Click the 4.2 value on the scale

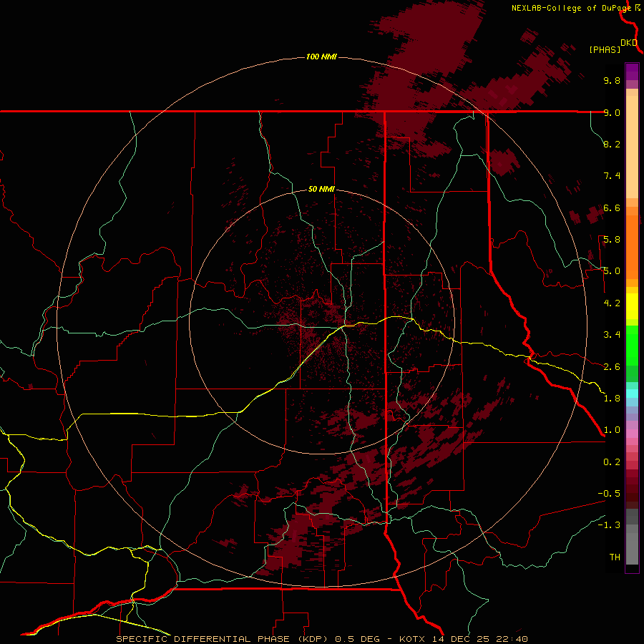point(612,303)
